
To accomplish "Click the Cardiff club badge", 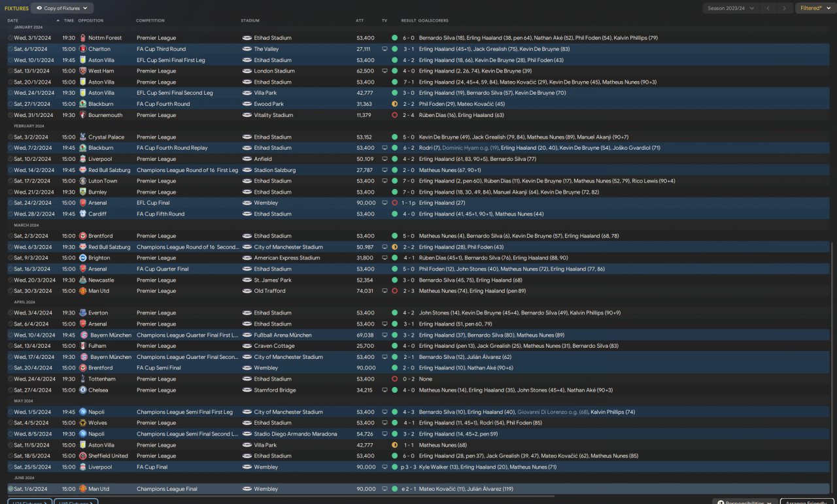I will tap(82, 214).
